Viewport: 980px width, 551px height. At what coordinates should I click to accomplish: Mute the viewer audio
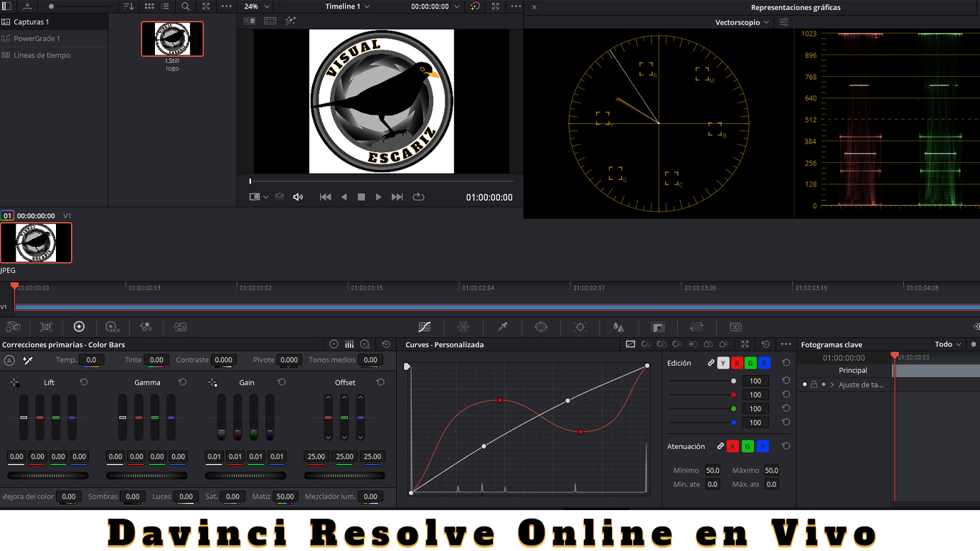(298, 197)
